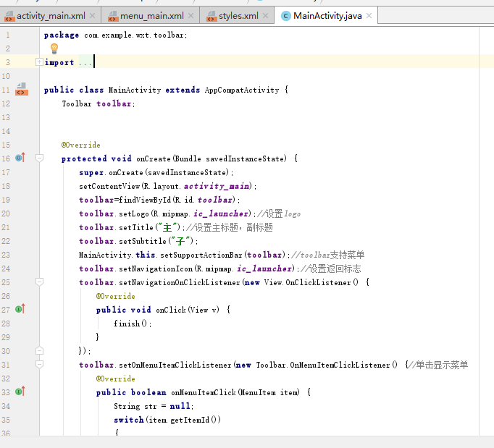494x448 pixels.
Task: Click on 'finish()' call on line 28
Action: (x=130, y=324)
